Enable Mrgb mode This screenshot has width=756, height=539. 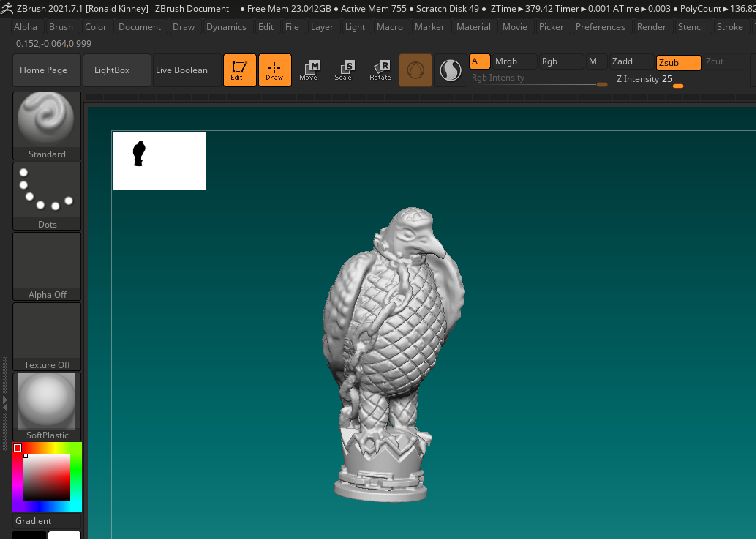515,61
